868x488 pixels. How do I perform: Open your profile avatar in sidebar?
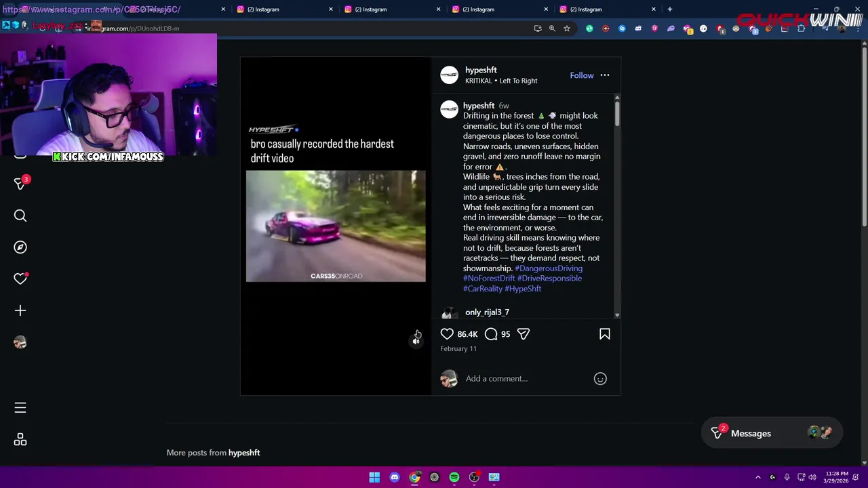20,342
